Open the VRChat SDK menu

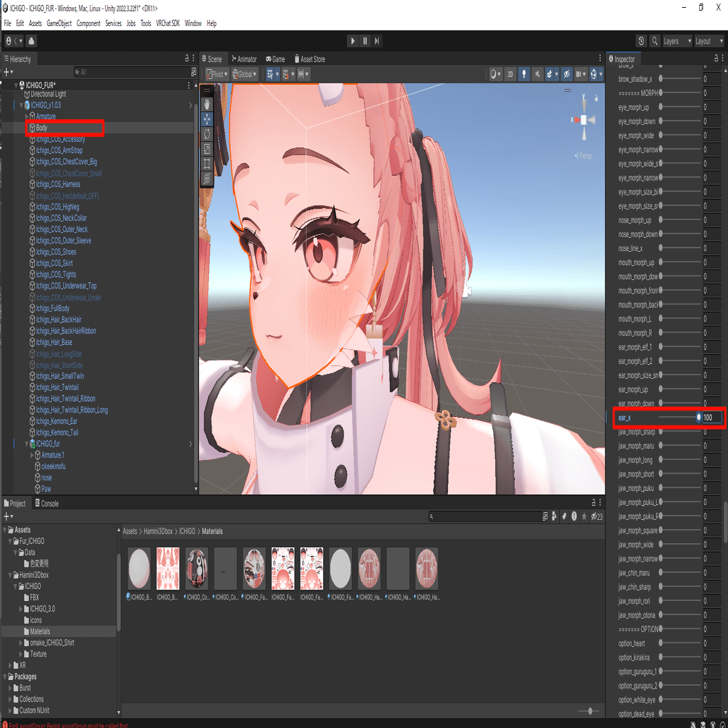tap(168, 23)
